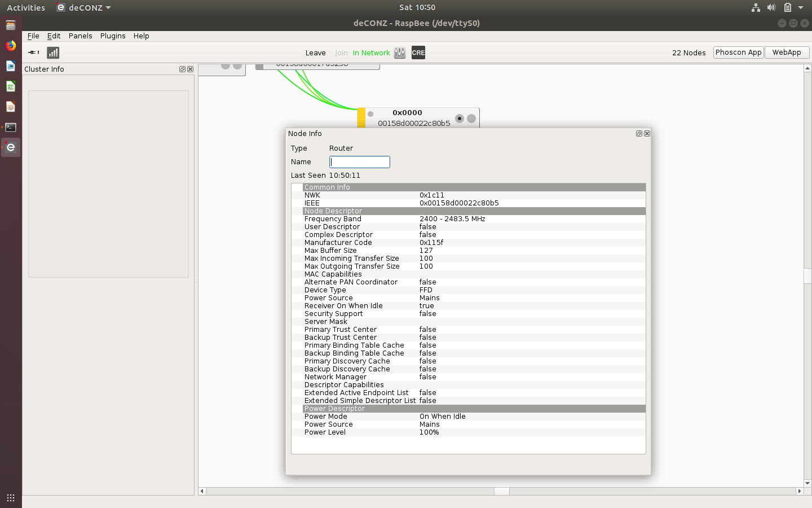
Task: Click the Power Descriptor section header
Action: point(474,408)
